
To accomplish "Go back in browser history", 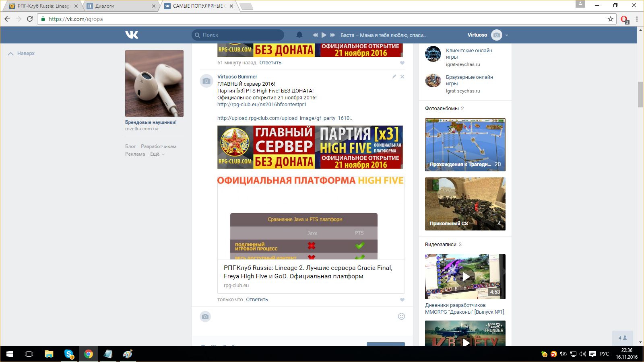I will click(x=7, y=19).
